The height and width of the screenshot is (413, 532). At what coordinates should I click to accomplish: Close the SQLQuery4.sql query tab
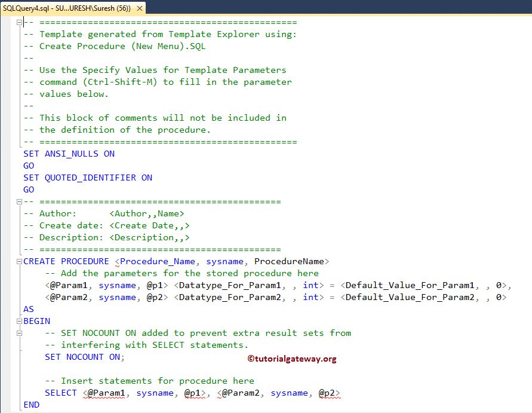[x=140, y=9]
